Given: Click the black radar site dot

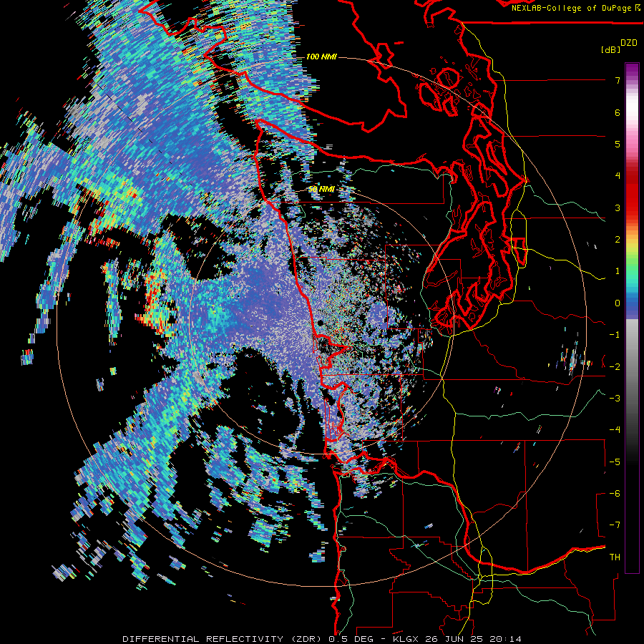Looking at the screenshot, I should (x=320, y=323).
